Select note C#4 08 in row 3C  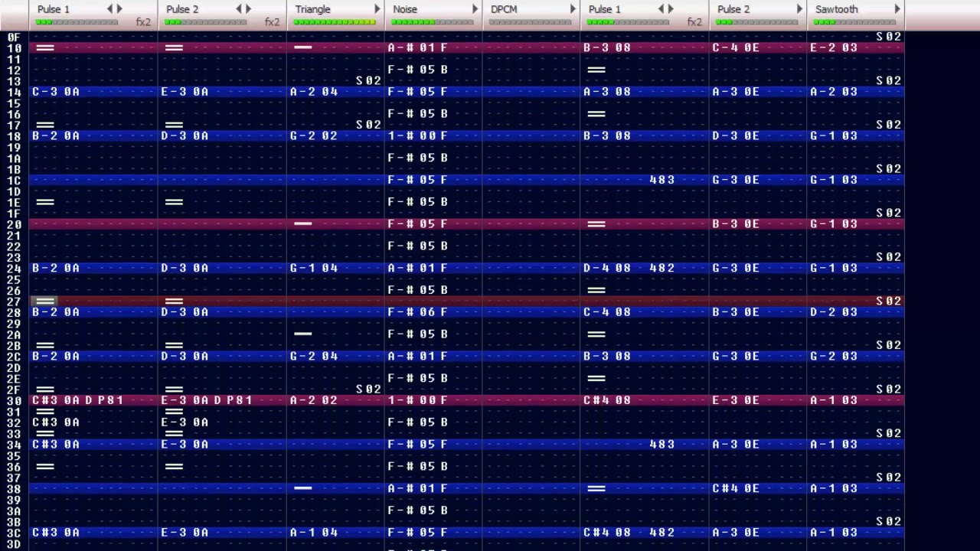coord(607,533)
